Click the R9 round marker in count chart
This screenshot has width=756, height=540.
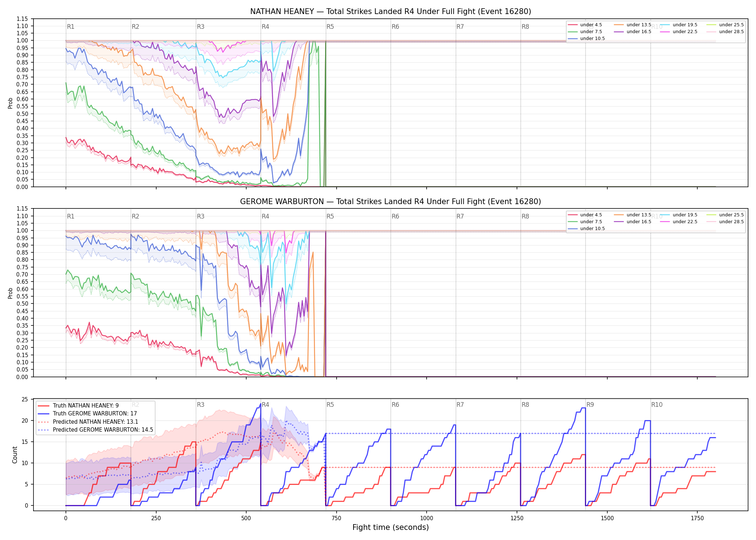click(x=590, y=405)
